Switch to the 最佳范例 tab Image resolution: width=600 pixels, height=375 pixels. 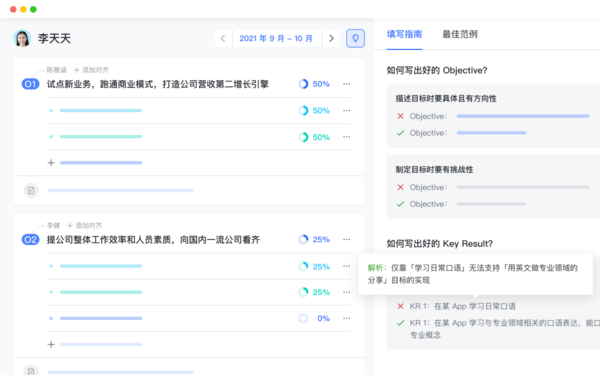(x=460, y=34)
